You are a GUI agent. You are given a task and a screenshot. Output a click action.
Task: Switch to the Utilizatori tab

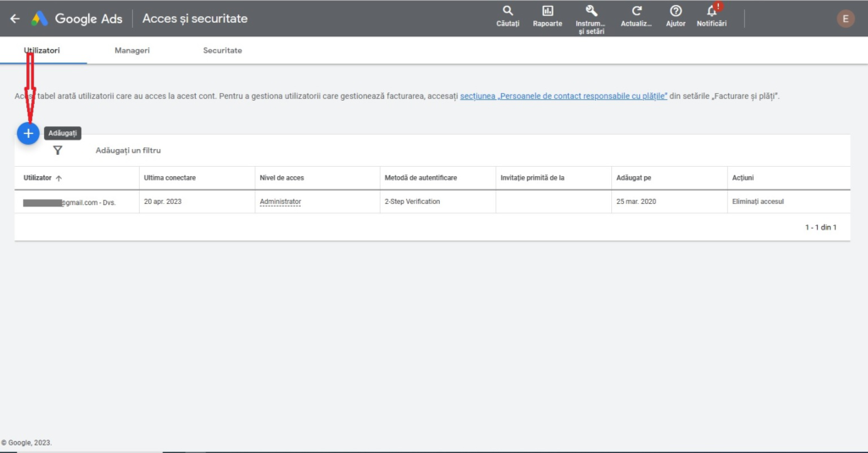point(42,50)
